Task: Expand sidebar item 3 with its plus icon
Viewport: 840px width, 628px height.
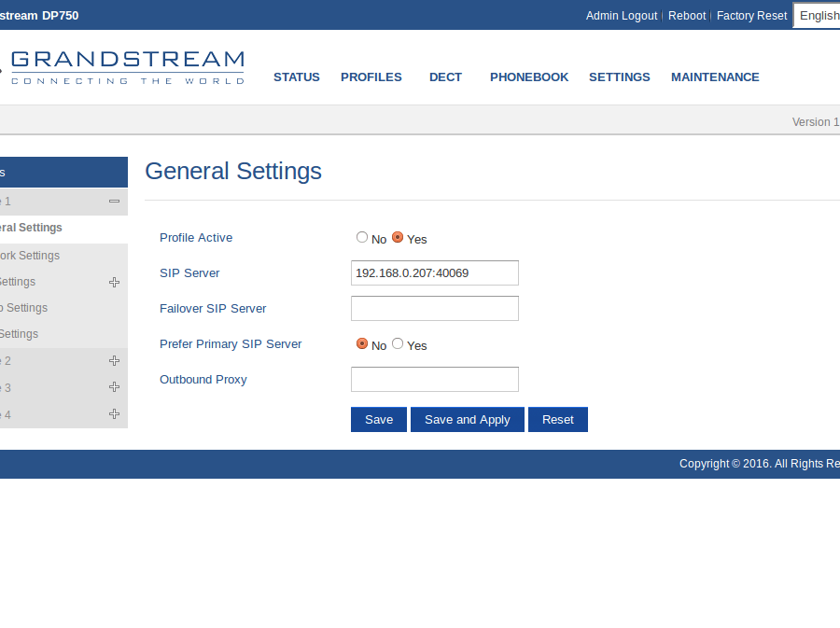Action: pos(114,387)
